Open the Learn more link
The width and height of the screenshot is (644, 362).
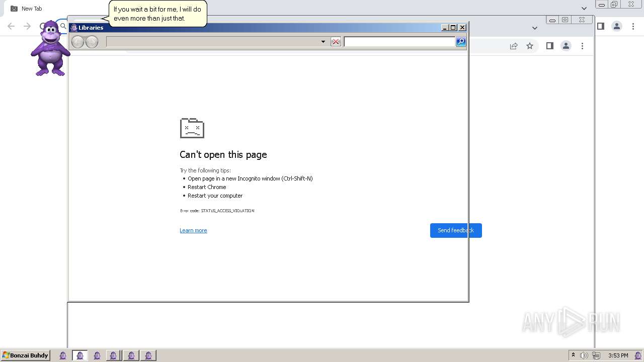tap(193, 230)
